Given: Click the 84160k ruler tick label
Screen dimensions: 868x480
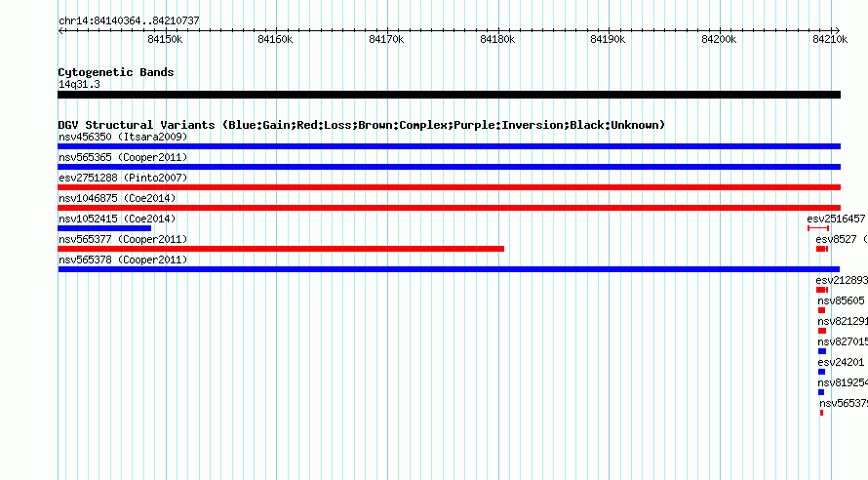Looking at the screenshot, I should 275,39.
